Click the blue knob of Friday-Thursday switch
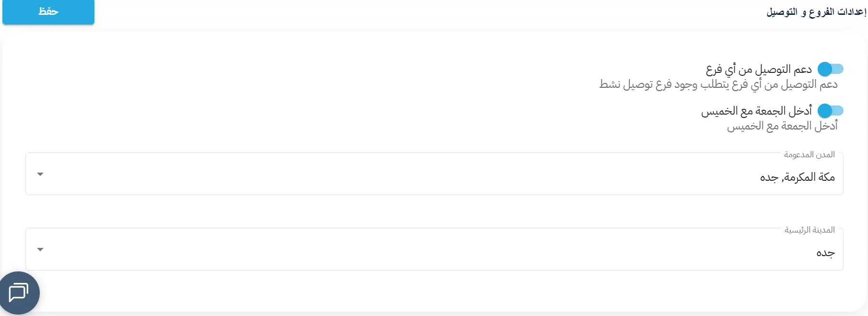 825,111
